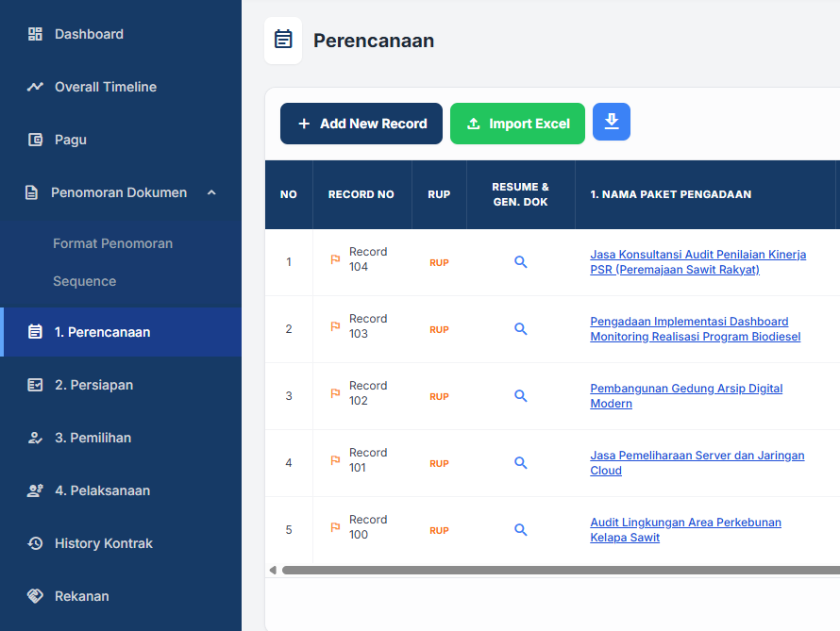
Task: Click RUP link for Record 101
Action: tap(439, 463)
